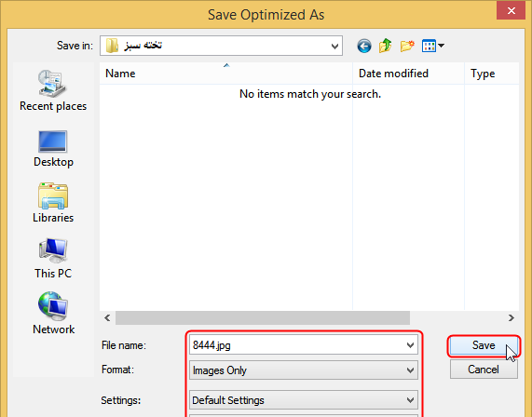
Task: Sort files by Name column
Action: [x=226, y=74]
